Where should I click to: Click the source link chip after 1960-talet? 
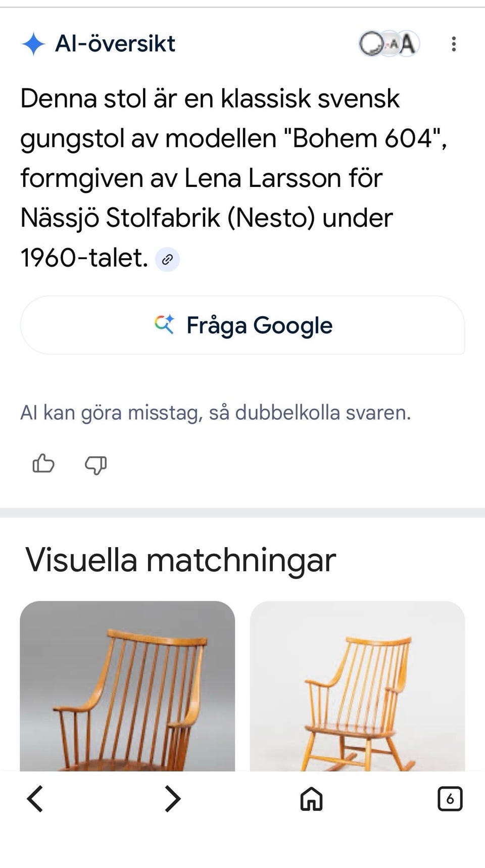[x=167, y=260]
